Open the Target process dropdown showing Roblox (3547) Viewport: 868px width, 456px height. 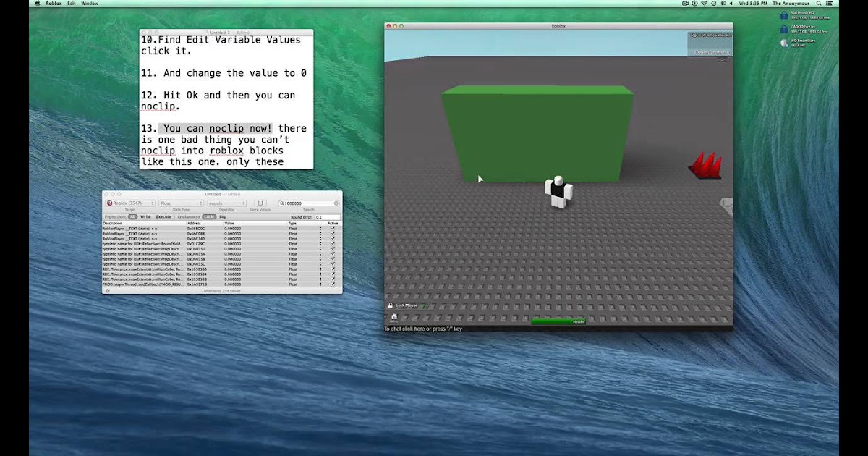point(130,203)
